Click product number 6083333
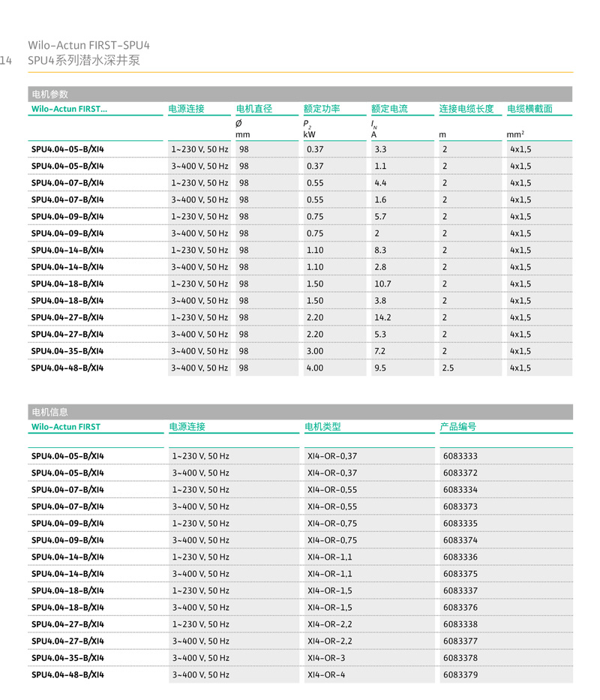The image size is (600, 700). pyautogui.click(x=460, y=456)
